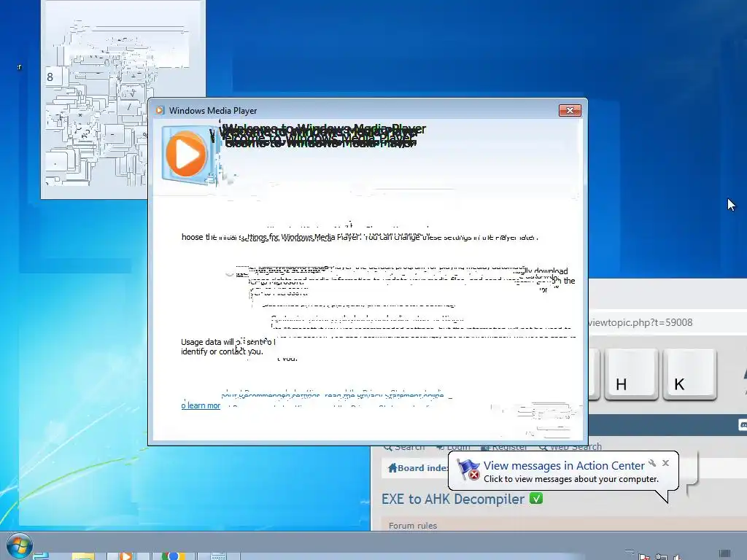Click the H key logo image
Viewport: 747px width, 560px height.
pos(631,374)
